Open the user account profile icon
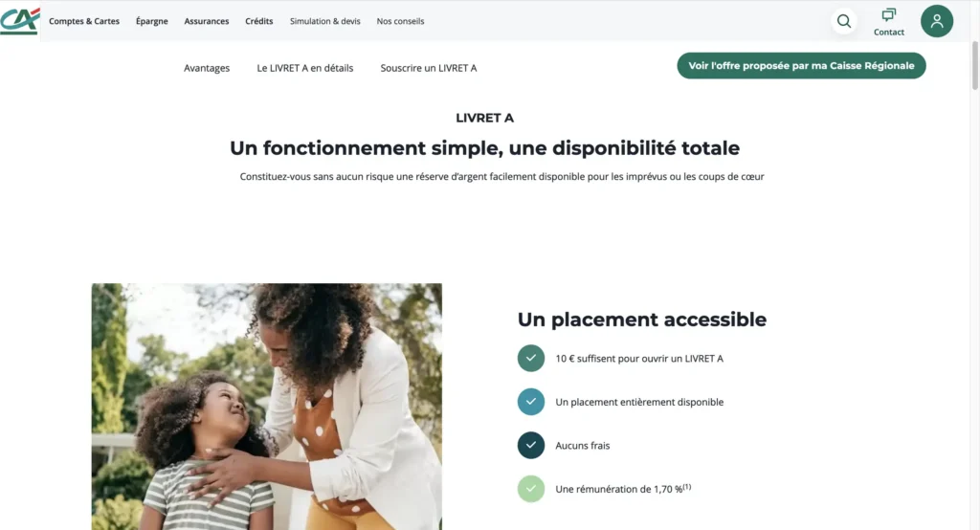980x530 pixels. [936, 21]
